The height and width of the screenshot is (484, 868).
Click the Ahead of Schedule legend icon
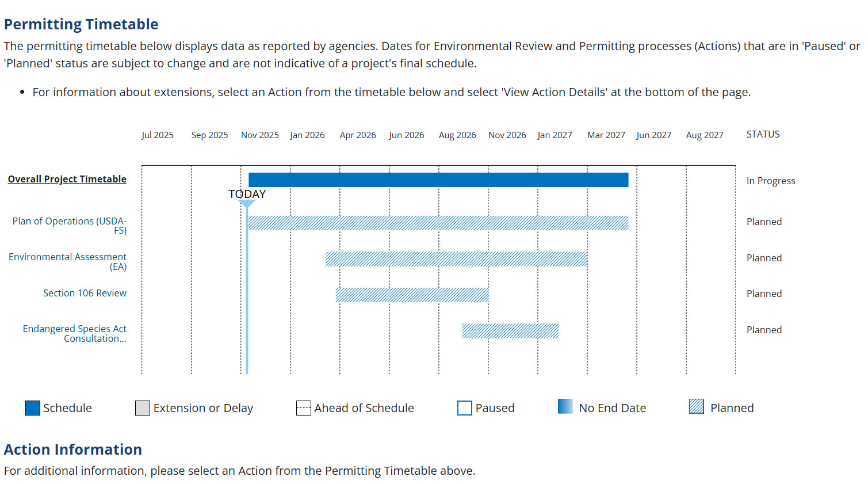point(303,408)
